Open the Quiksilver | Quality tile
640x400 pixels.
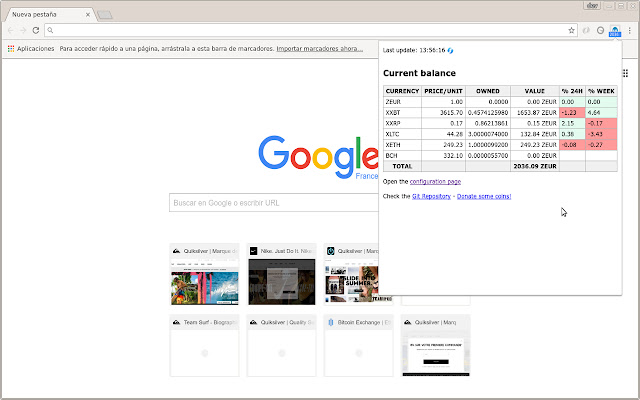pos(282,346)
